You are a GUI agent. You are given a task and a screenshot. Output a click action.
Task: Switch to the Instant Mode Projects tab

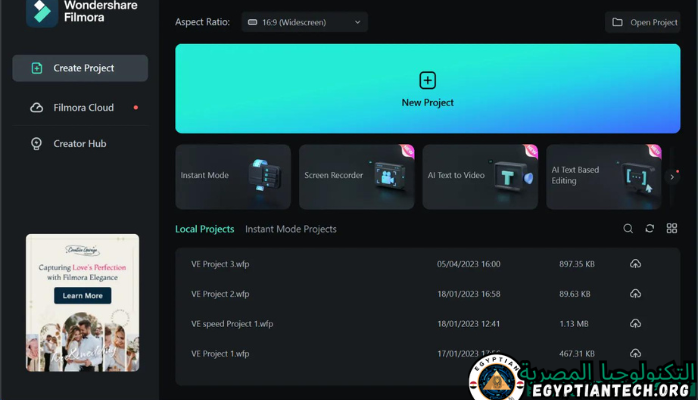click(x=291, y=229)
